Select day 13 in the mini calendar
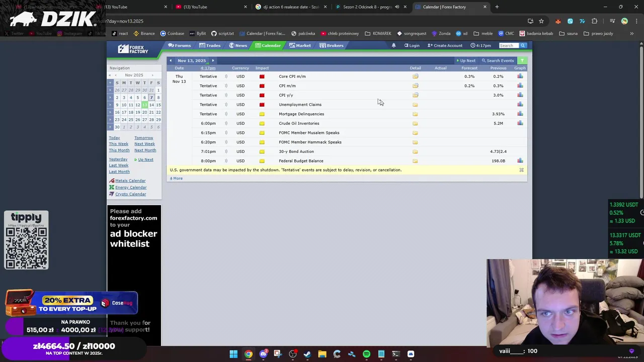Viewport: 644px width, 362px height. [x=144, y=105]
